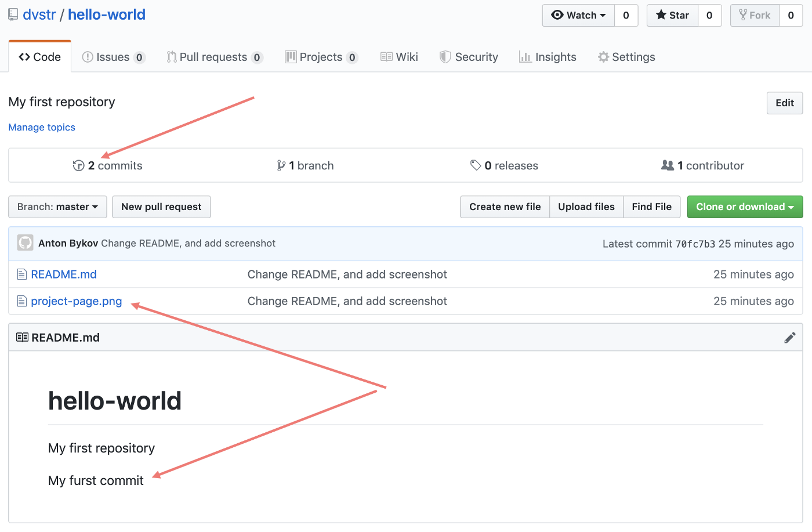Open commit hash 70fc7b3
Screen dimensions: 812x532
tap(695, 244)
